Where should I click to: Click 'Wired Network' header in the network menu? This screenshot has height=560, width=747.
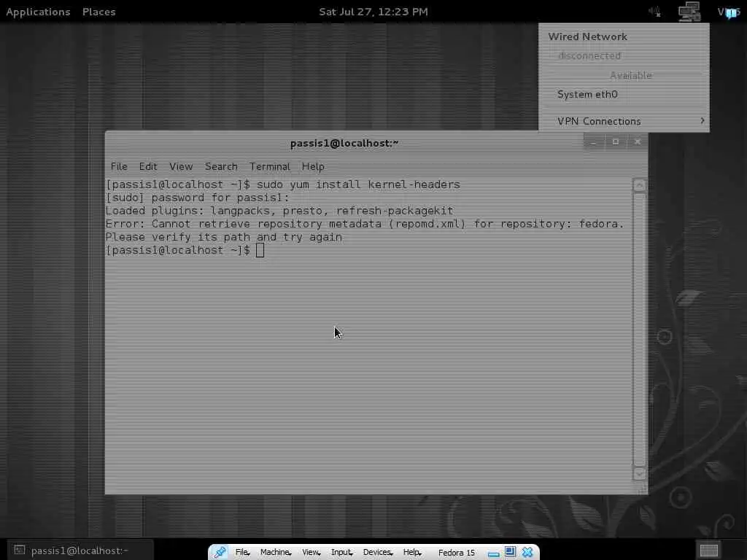pos(587,36)
